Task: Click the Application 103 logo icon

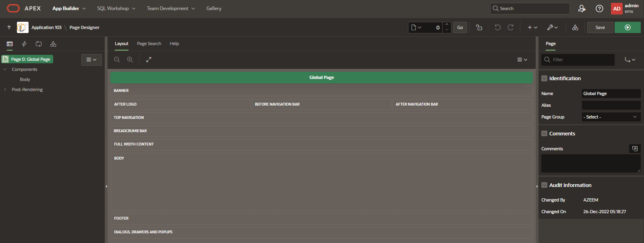Action: (x=23, y=27)
